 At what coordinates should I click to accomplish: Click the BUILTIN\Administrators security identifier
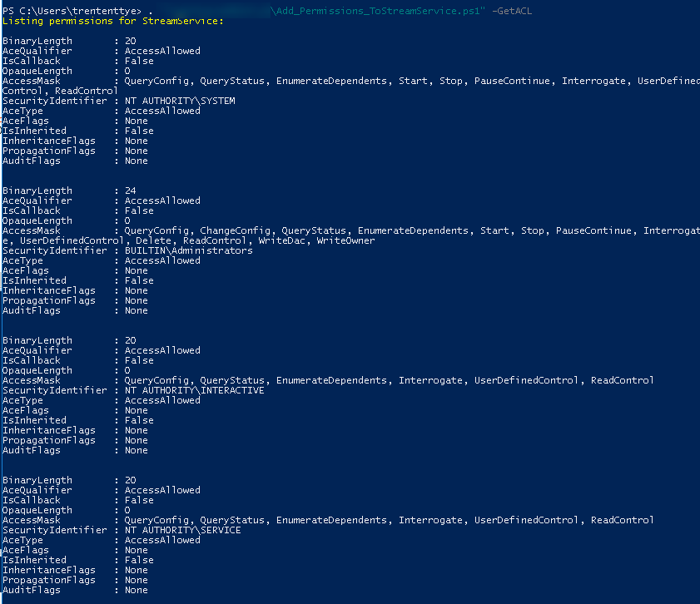188,250
